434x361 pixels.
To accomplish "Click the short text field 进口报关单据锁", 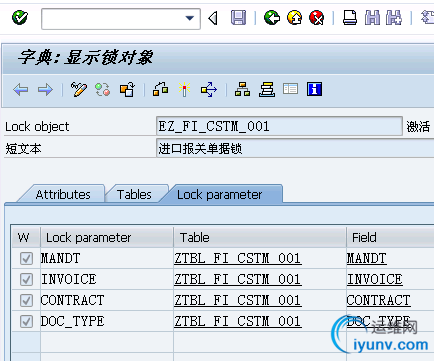I will [x=295, y=148].
